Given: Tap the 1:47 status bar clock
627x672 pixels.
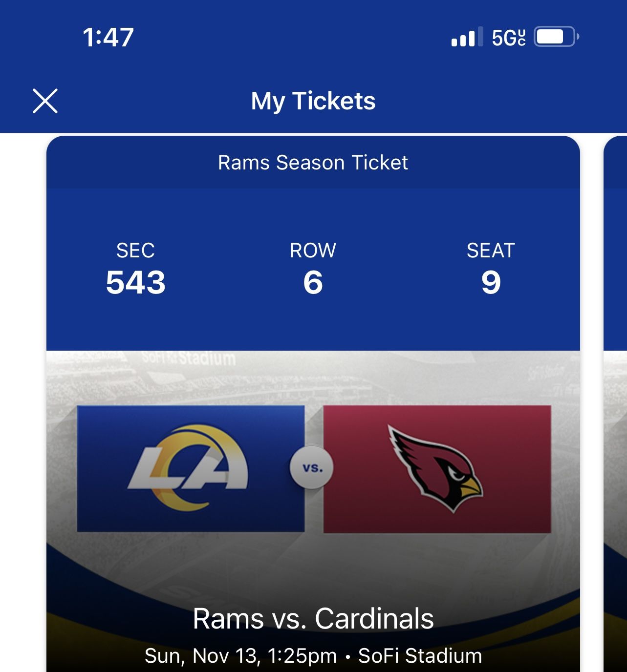Looking at the screenshot, I should click(108, 37).
